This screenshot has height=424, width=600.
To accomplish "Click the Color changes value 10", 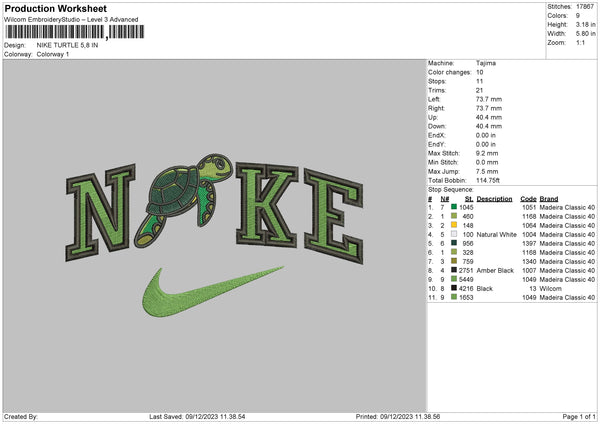I will (479, 72).
